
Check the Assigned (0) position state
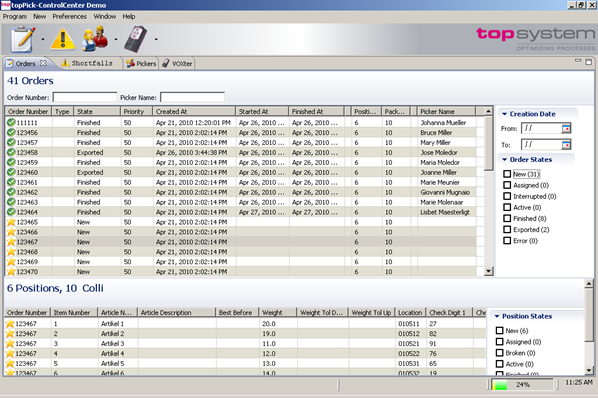pyautogui.click(x=499, y=342)
